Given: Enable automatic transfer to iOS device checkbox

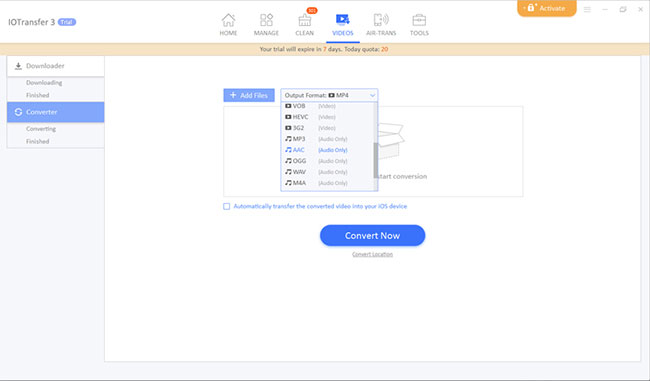Looking at the screenshot, I should tap(226, 206).
